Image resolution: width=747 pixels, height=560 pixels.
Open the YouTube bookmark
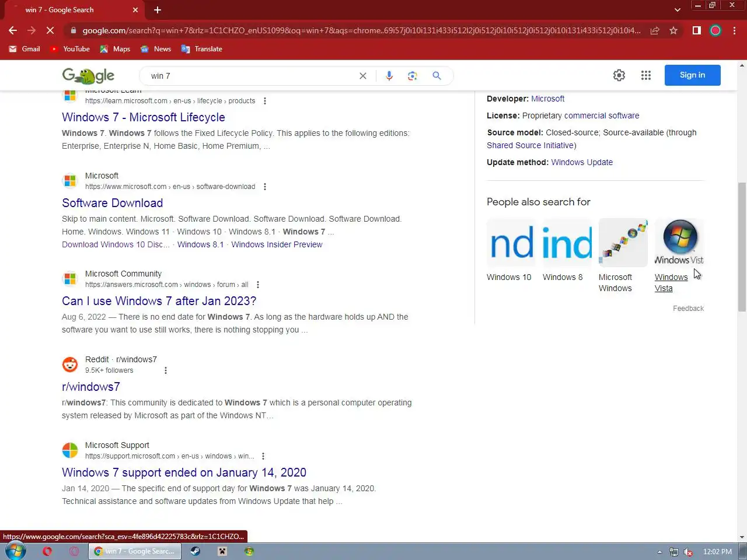(70, 49)
